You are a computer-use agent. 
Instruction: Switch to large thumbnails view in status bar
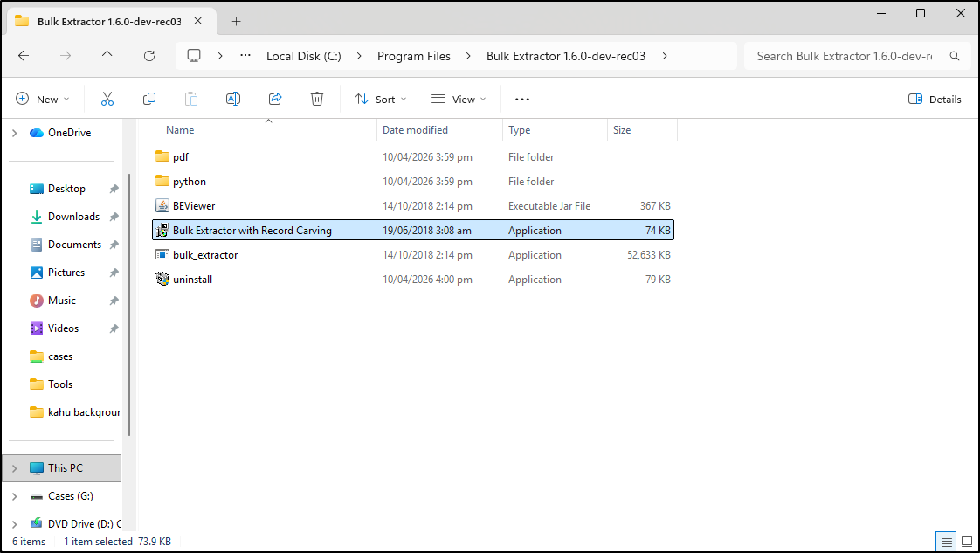click(x=967, y=542)
